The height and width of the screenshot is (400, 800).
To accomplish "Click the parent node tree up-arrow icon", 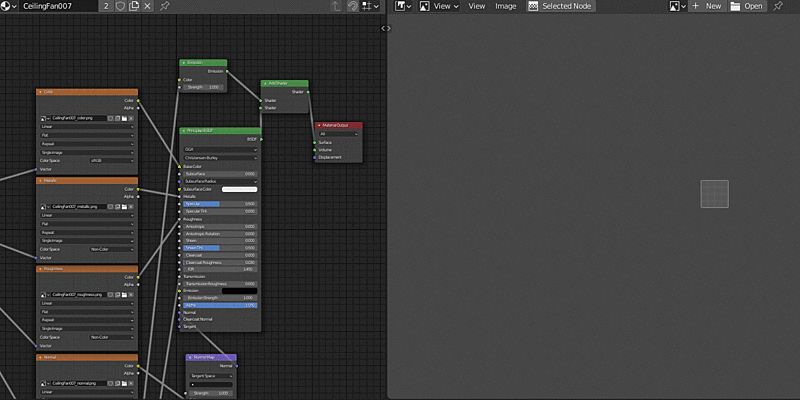I will 336,6.
